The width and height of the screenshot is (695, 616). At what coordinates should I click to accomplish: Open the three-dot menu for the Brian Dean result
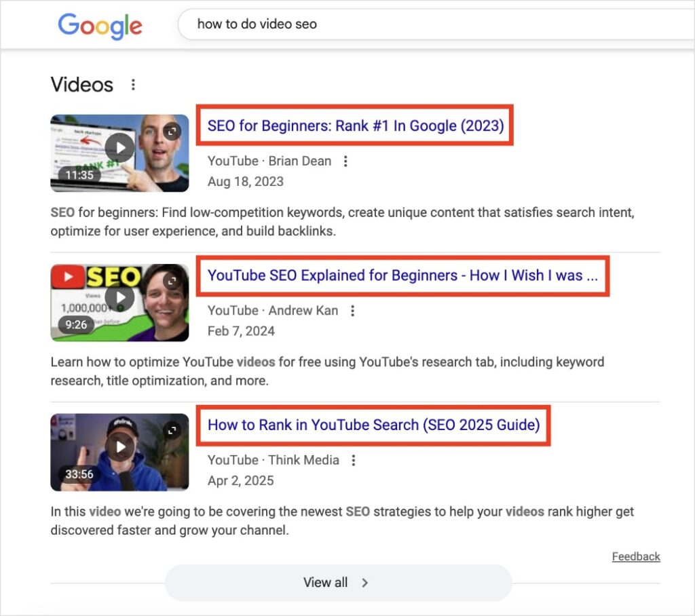(x=345, y=161)
